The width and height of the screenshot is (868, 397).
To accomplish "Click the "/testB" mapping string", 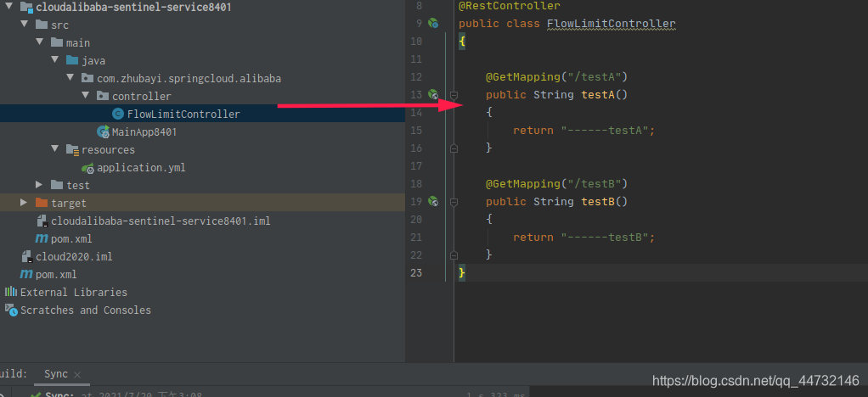I will [x=594, y=183].
